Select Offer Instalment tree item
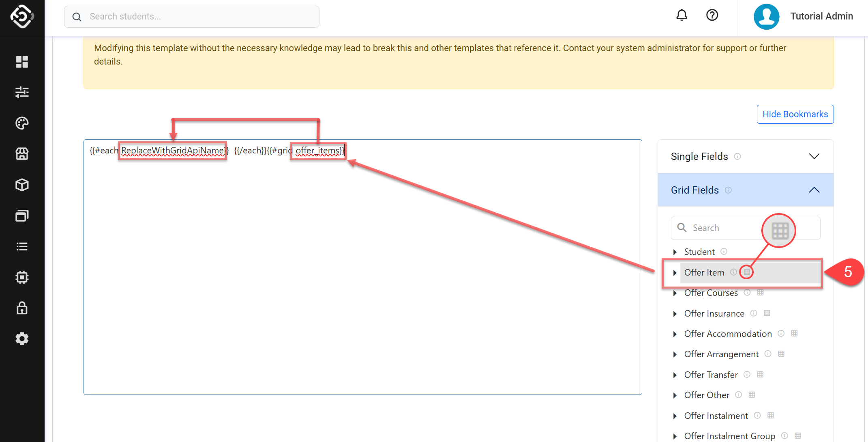 [716, 416]
